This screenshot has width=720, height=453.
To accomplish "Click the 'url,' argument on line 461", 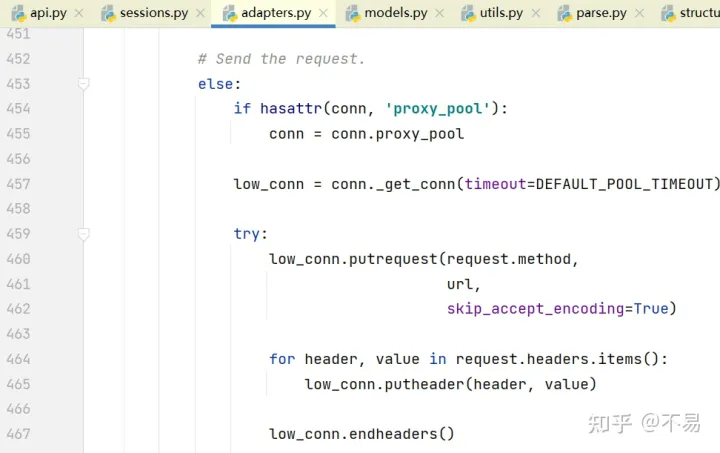I will click(x=463, y=285).
